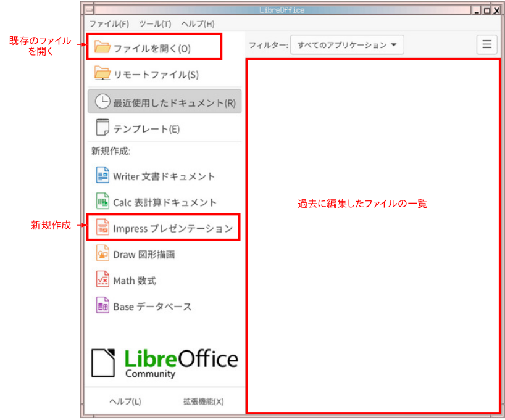The height and width of the screenshot is (420, 505).
Task: Click the Math formula icon
Action: [x=102, y=279]
